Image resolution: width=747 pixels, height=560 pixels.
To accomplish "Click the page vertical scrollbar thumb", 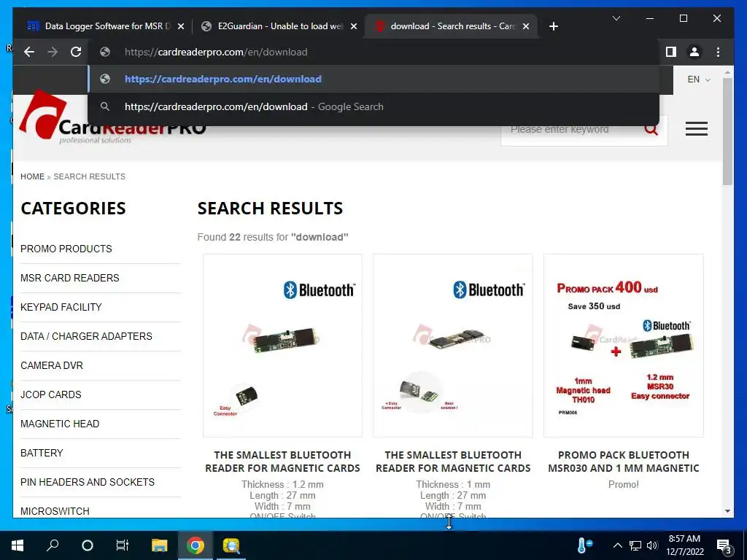I will coord(727,132).
